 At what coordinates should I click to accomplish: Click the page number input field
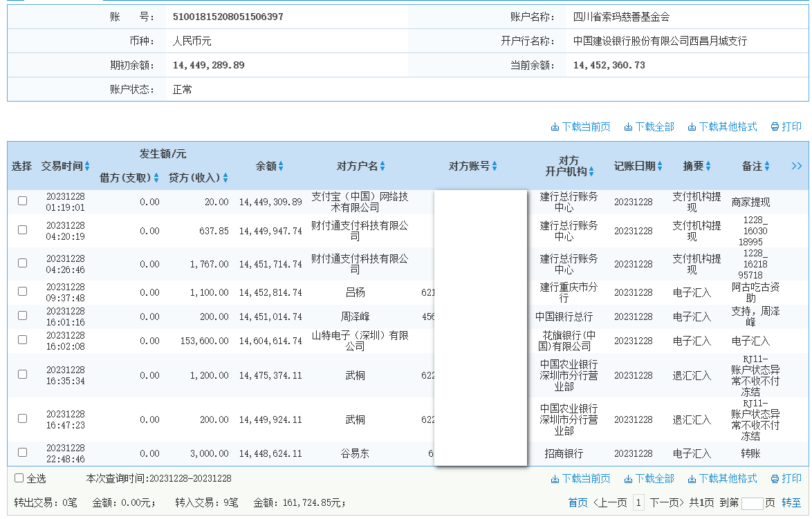pos(753,504)
